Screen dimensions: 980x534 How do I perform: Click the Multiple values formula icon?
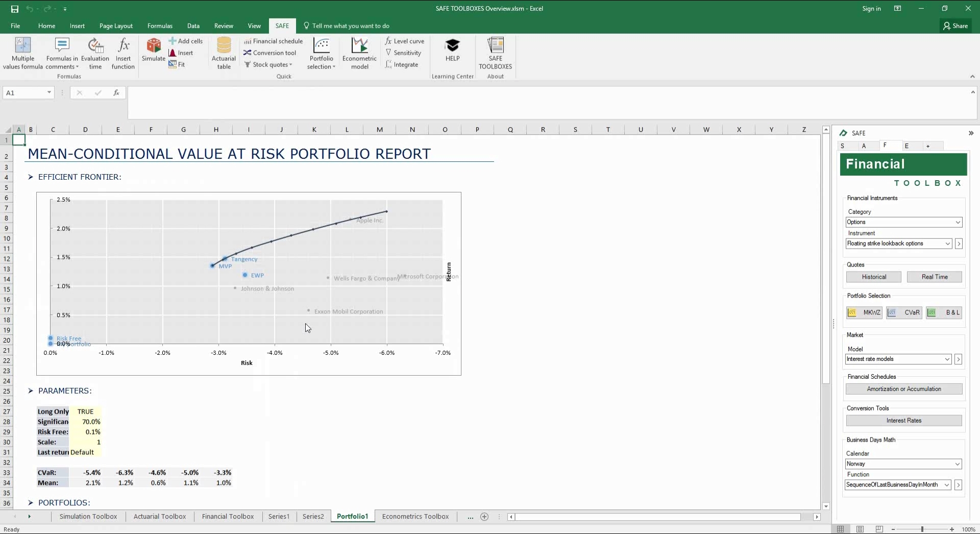(x=23, y=53)
